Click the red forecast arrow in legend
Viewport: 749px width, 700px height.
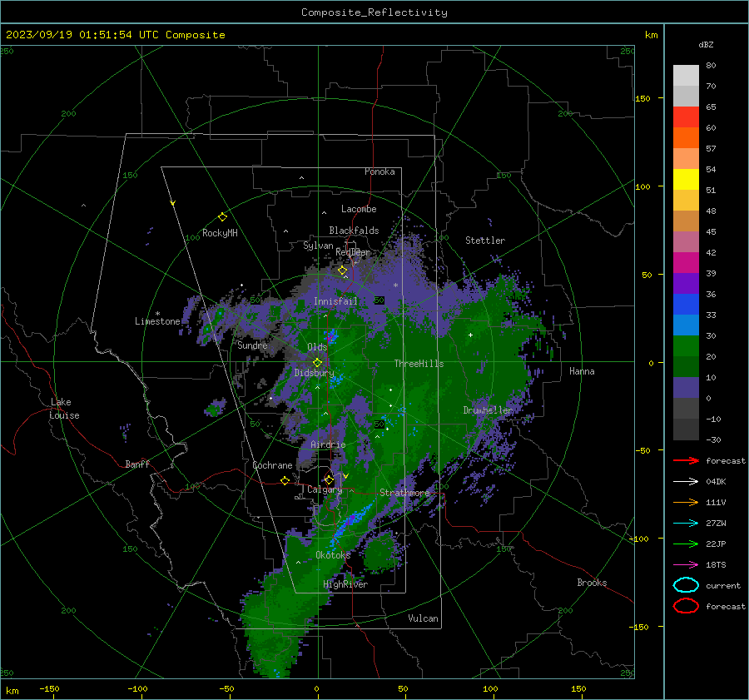pyautogui.click(x=686, y=460)
